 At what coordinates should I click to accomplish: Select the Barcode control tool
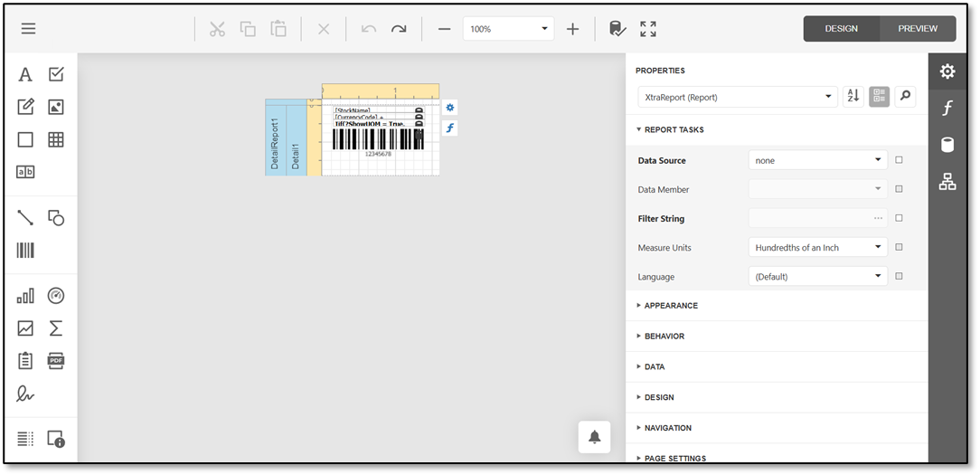click(25, 251)
